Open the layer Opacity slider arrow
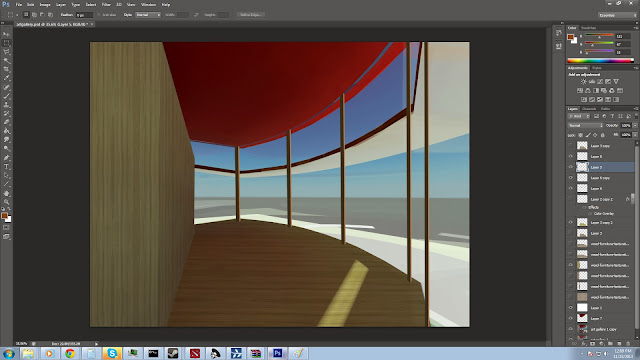 (x=635, y=125)
